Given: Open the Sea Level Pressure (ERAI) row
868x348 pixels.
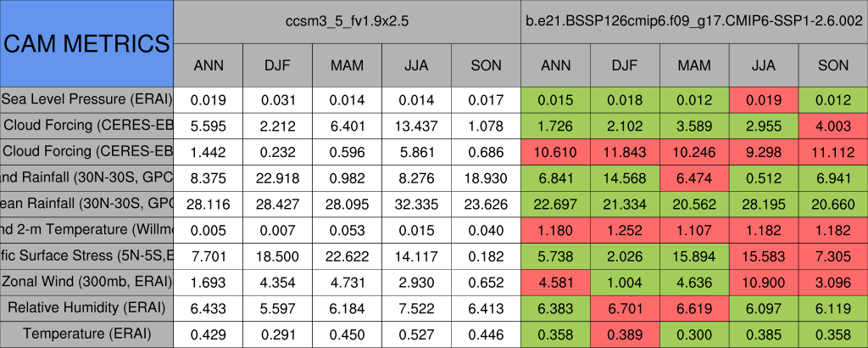Looking at the screenshot, I should coord(86,99).
